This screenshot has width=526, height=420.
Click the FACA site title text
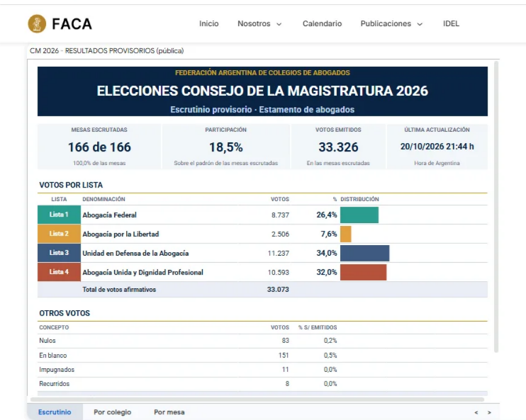[72, 24]
